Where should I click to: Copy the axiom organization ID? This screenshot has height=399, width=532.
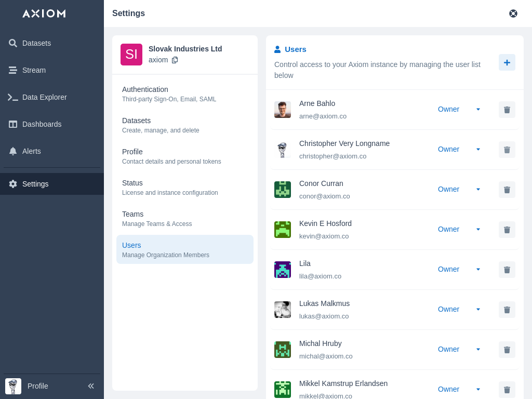point(175,60)
